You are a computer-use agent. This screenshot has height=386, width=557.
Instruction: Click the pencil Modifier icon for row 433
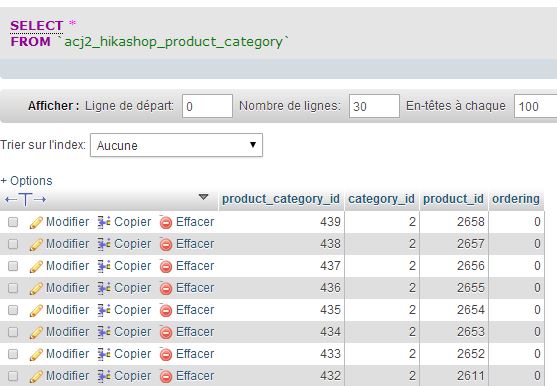(36, 355)
